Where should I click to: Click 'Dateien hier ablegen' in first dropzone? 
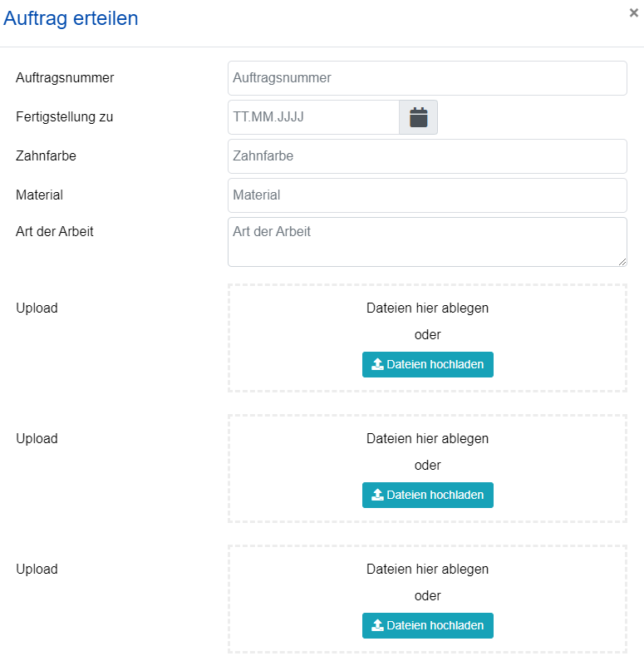[427, 308]
